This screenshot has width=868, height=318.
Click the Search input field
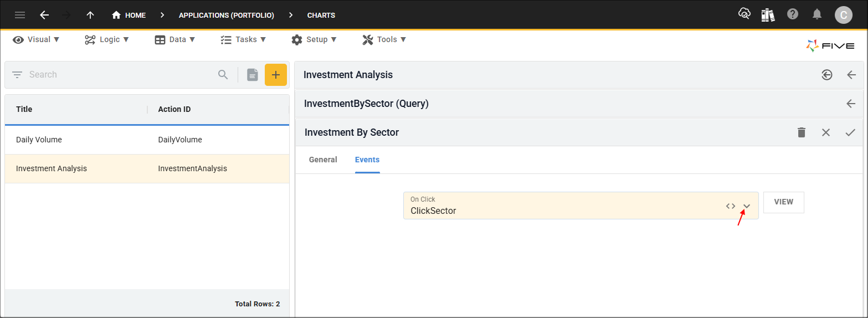119,75
